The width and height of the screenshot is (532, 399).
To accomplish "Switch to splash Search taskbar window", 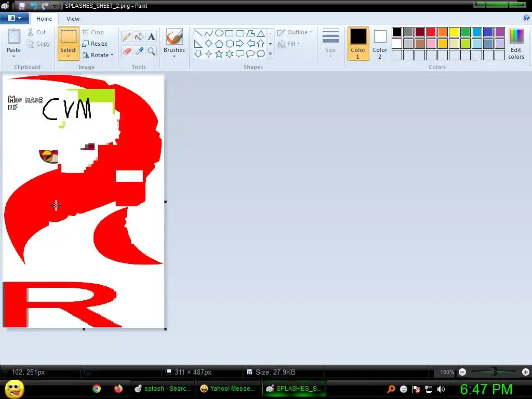I will pyautogui.click(x=163, y=389).
